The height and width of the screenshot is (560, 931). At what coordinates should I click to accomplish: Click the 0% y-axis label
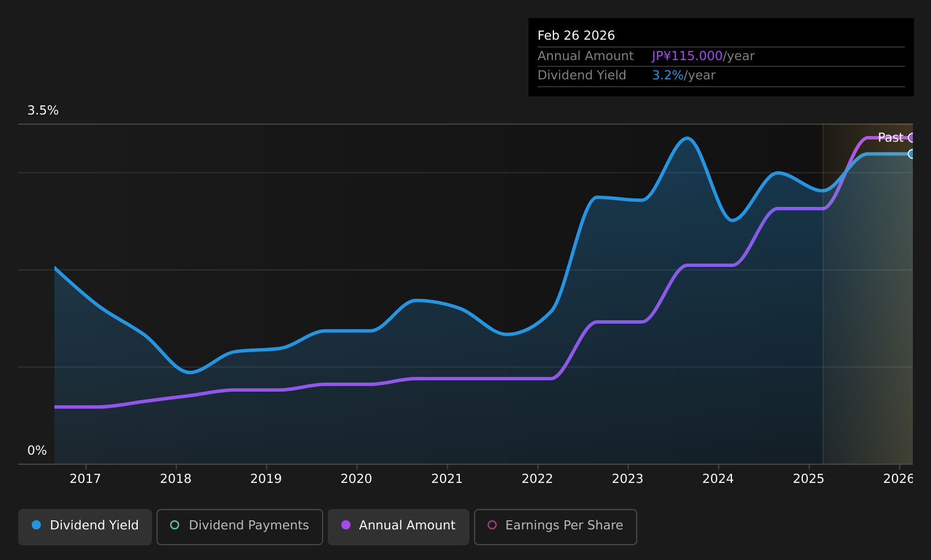coord(37,451)
